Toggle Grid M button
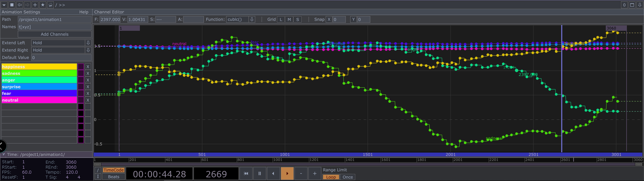 pos(289,19)
